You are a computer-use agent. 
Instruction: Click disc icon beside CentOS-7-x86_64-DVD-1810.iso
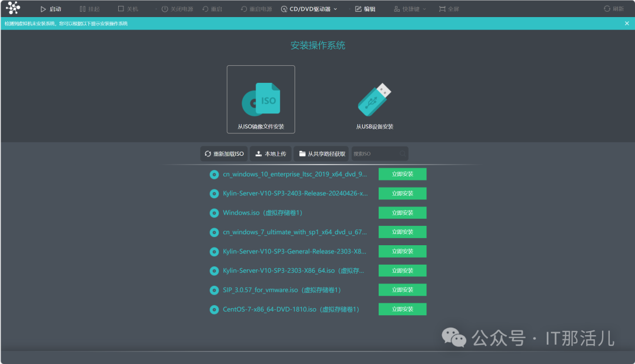(214, 310)
